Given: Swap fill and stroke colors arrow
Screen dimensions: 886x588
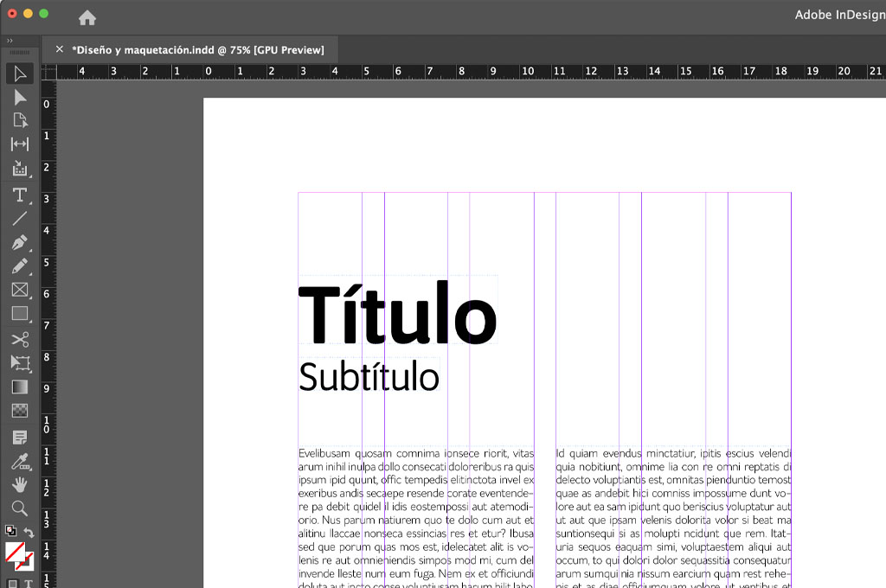Looking at the screenshot, I should click(29, 534).
